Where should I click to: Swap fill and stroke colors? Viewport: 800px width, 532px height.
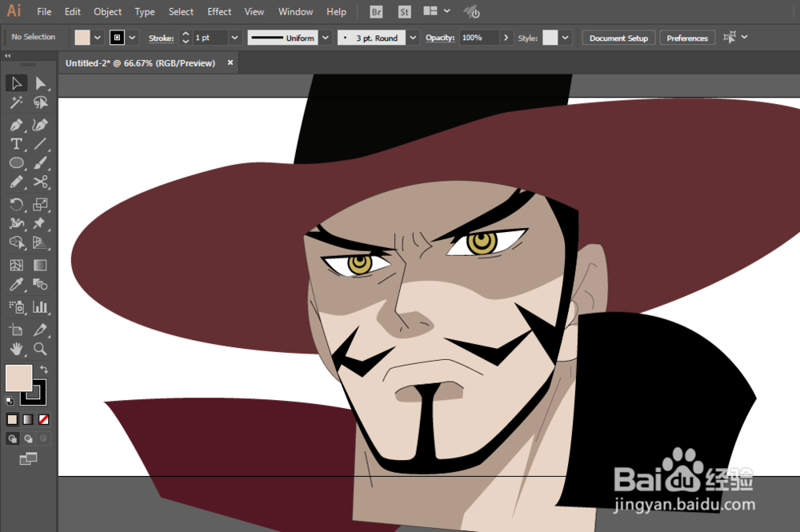point(44,369)
